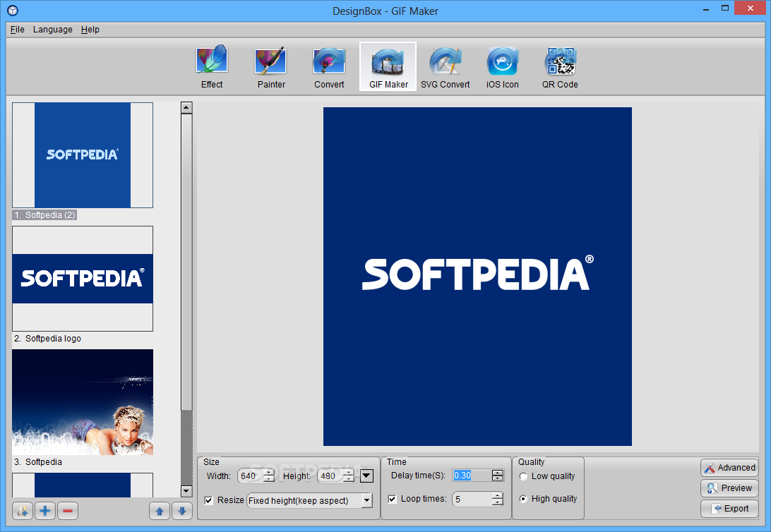The height and width of the screenshot is (532, 771).
Task: Click the Advanced button
Action: point(730,468)
